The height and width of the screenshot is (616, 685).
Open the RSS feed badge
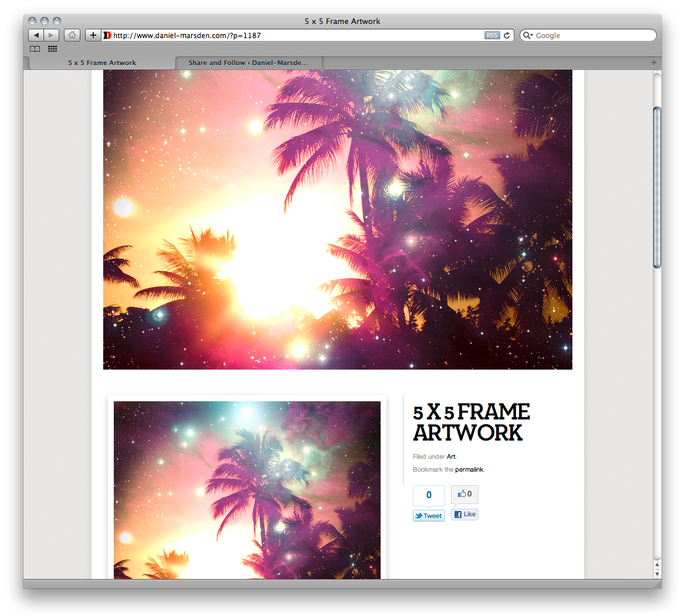pyautogui.click(x=492, y=35)
